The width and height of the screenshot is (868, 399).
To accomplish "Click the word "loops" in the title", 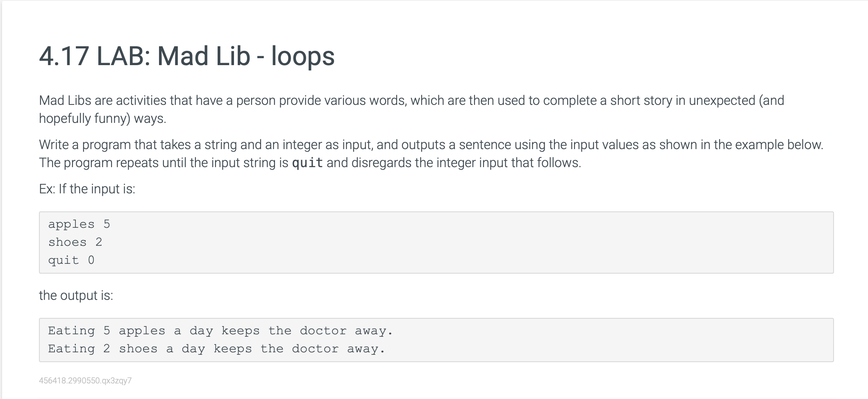I will pyautogui.click(x=303, y=56).
